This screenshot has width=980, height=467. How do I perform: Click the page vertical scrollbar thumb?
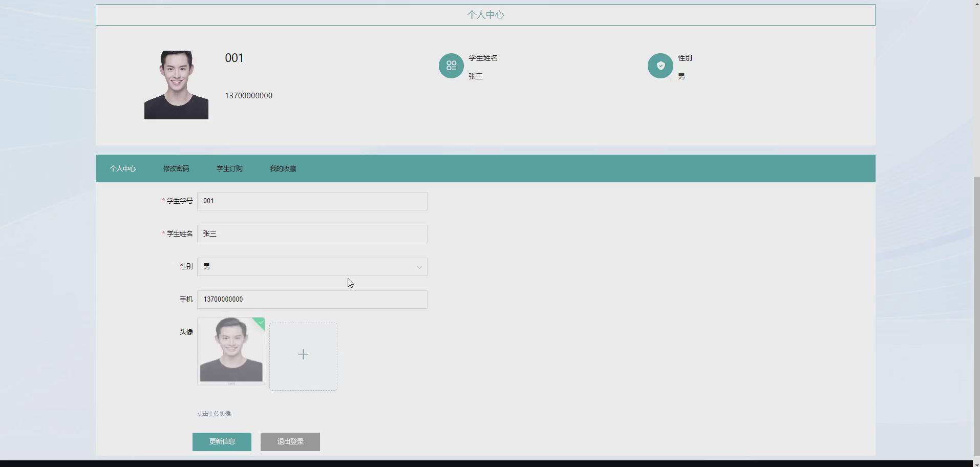point(976,315)
